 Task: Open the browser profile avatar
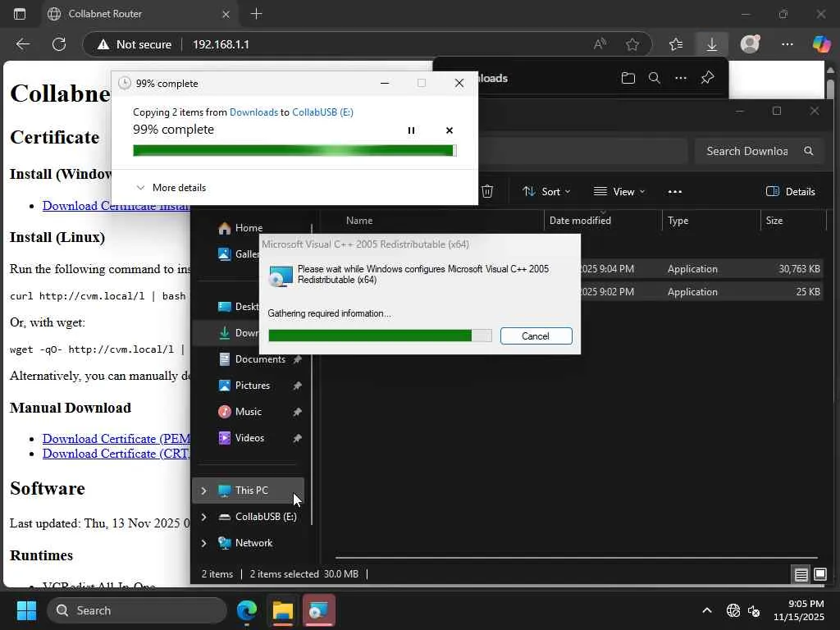click(x=750, y=44)
